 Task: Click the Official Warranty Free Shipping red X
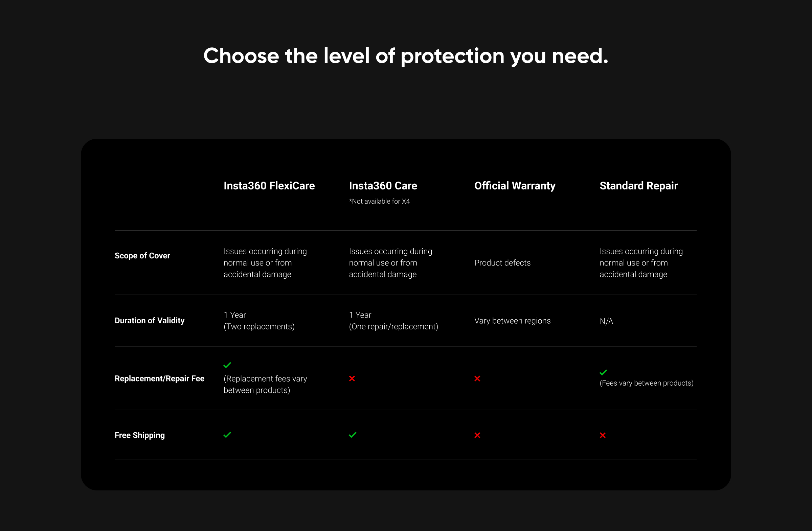477,435
